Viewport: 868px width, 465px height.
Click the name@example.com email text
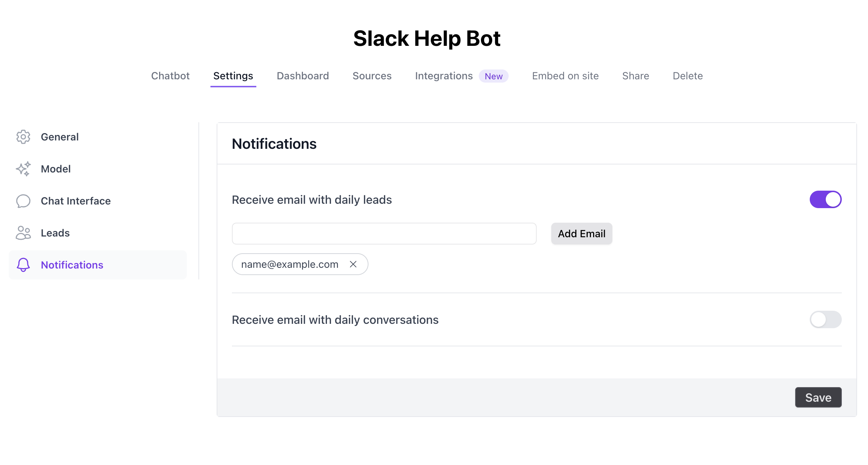point(290,264)
